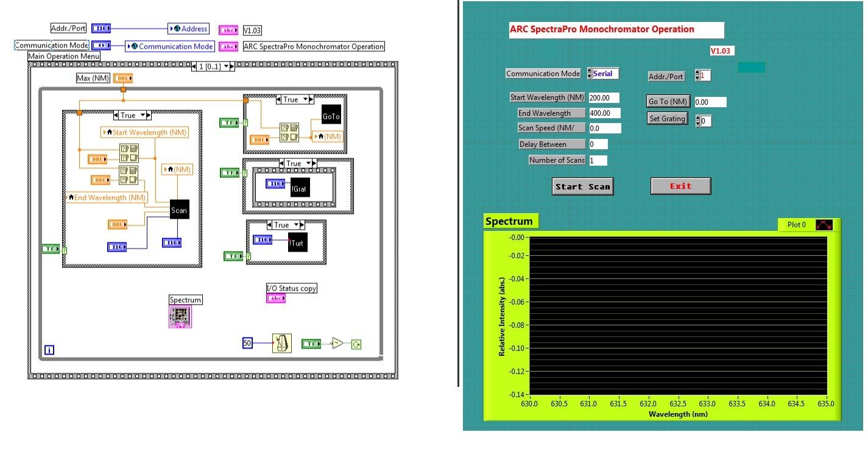Click the Exit button
This screenshot has height=449, width=868.
click(680, 186)
